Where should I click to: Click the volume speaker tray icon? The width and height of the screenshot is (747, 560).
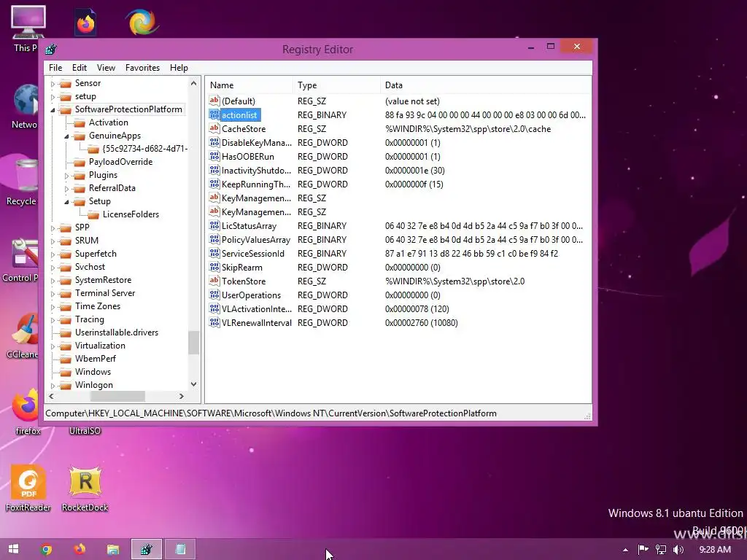(x=678, y=550)
